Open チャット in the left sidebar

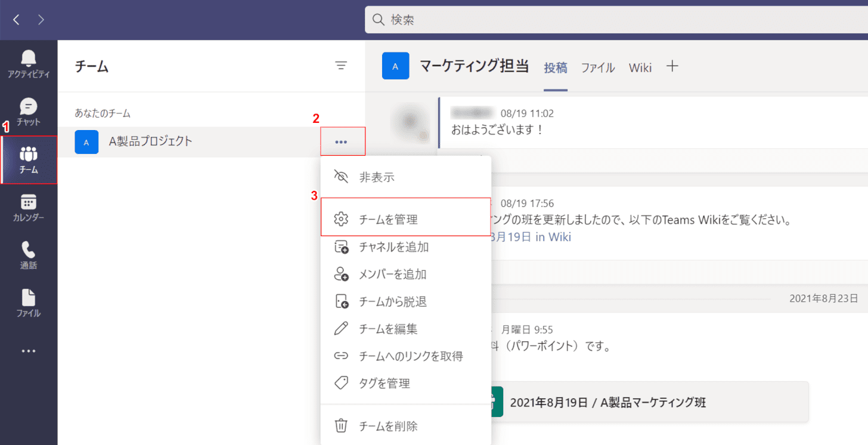click(x=29, y=112)
